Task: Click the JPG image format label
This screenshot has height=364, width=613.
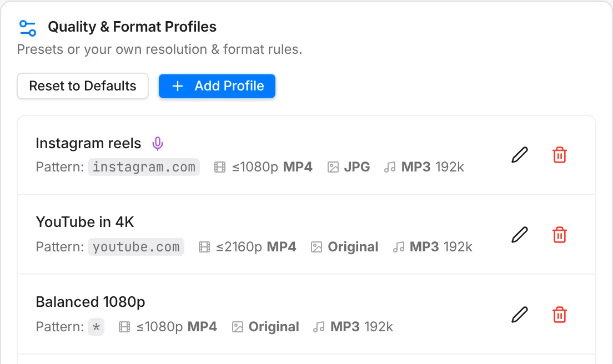Action: [x=357, y=167]
